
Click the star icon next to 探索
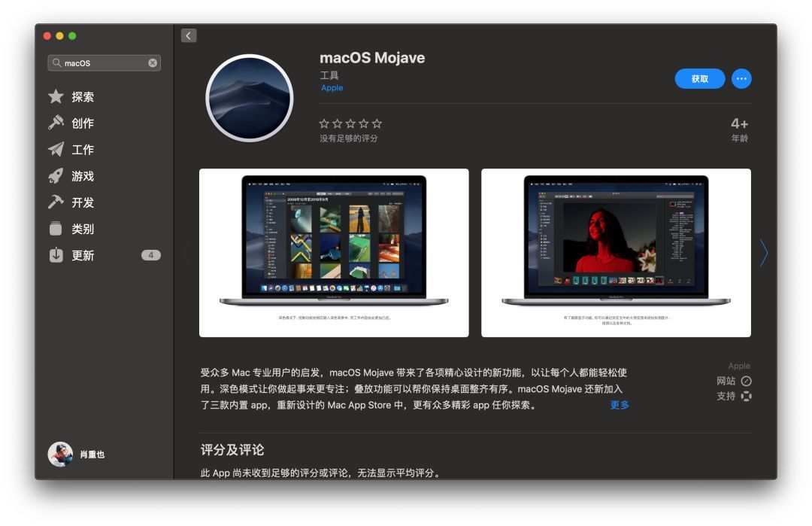pyautogui.click(x=56, y=96)
